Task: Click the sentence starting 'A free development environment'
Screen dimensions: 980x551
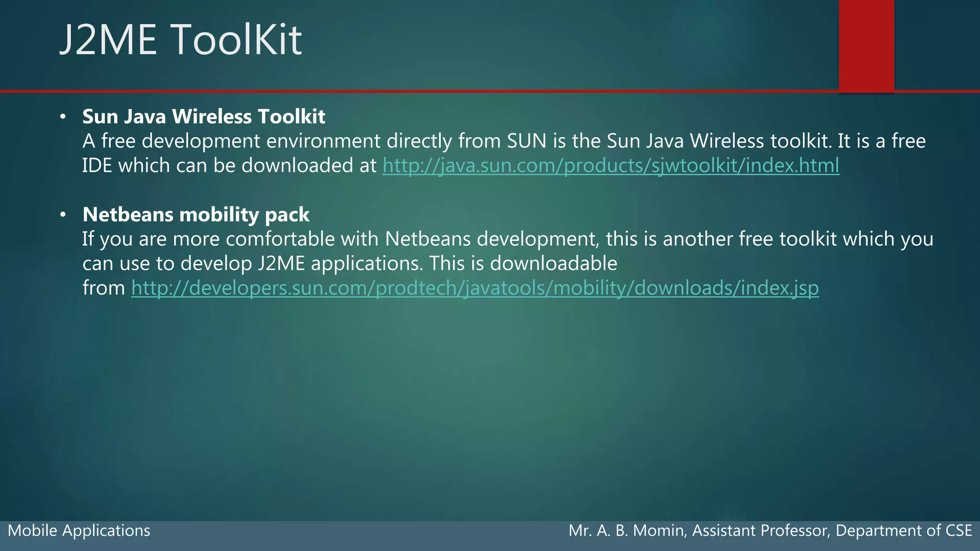Action: [504, 141]
